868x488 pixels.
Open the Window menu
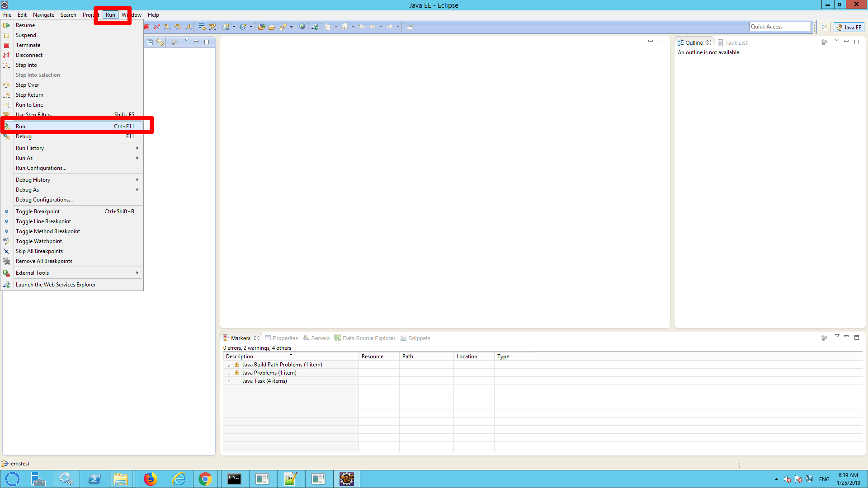(132, 15)
